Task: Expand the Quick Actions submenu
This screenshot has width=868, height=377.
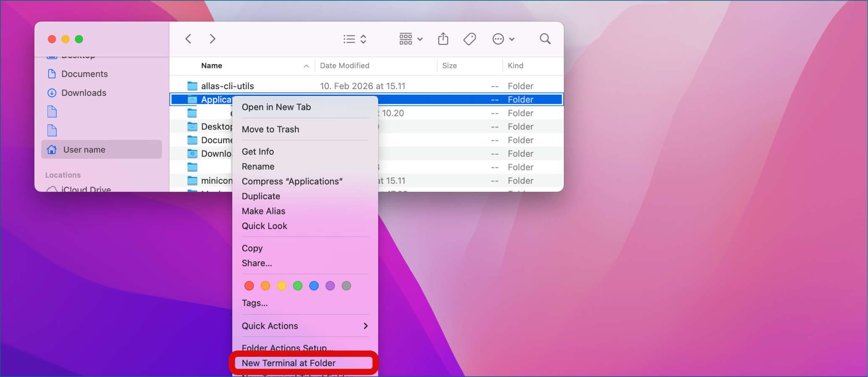Action: coord(305,326)
